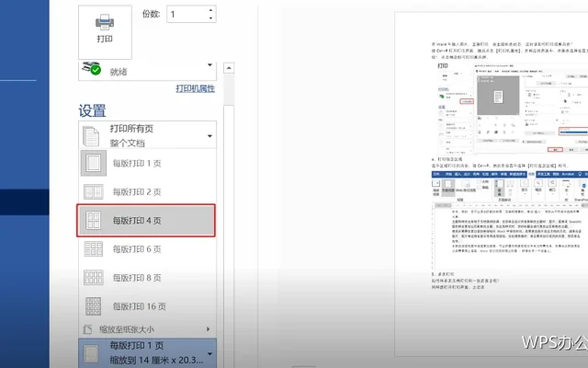Click the two-page layout icon
This screenshot has width=588, height=368.
(x=94, y=192)
